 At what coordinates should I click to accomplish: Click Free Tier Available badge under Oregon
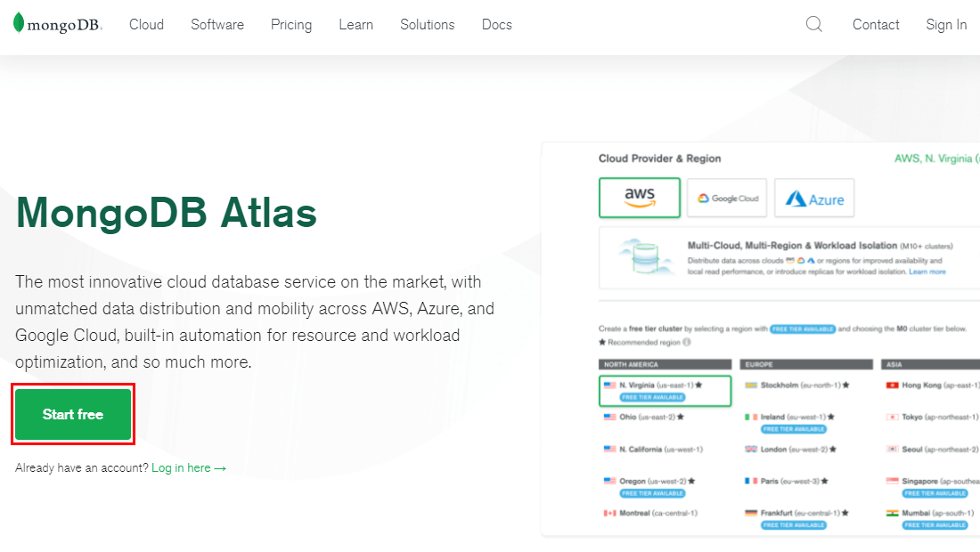652,493
